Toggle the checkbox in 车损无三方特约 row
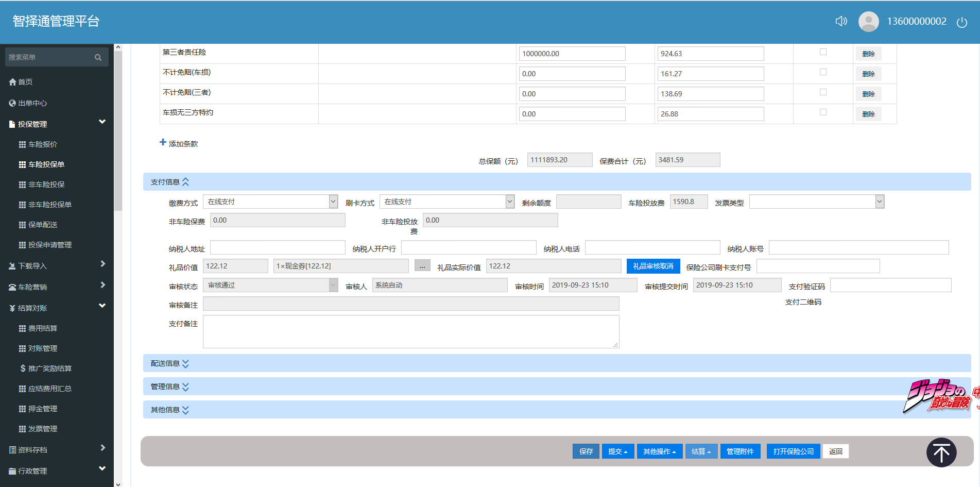980x487 pixels. [823, 112]
